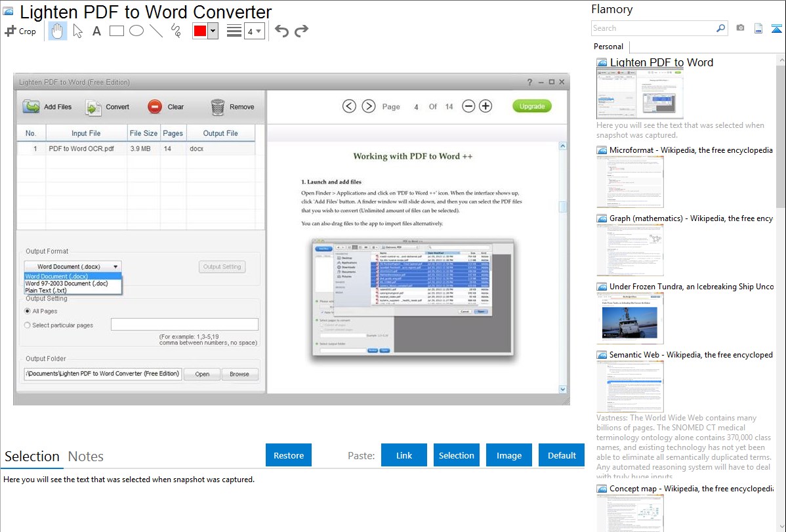Click the search magnifier icon
The width and height of the screenshot is (786, 532).
(x=720, y=28)
